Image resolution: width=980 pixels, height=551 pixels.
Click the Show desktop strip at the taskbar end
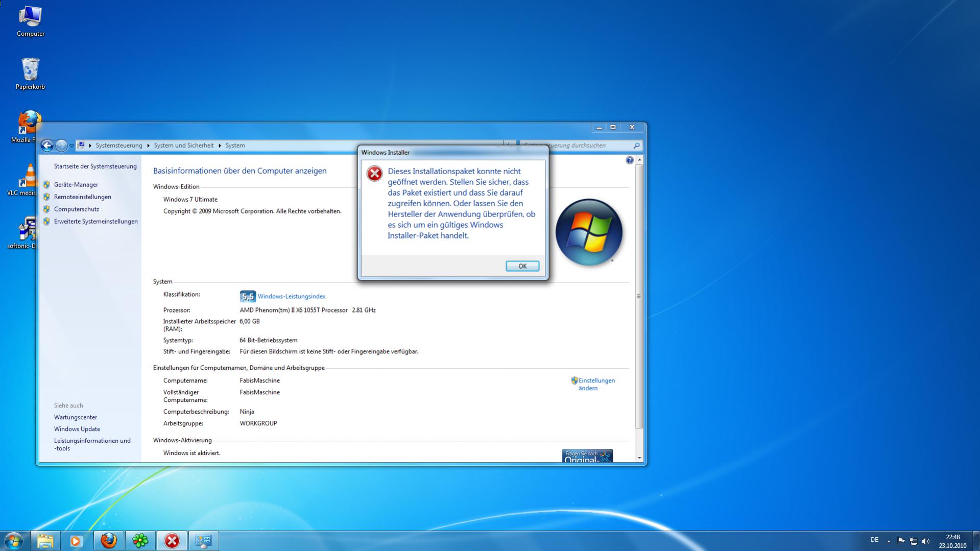pyautogui.click(x=976, y=541)
